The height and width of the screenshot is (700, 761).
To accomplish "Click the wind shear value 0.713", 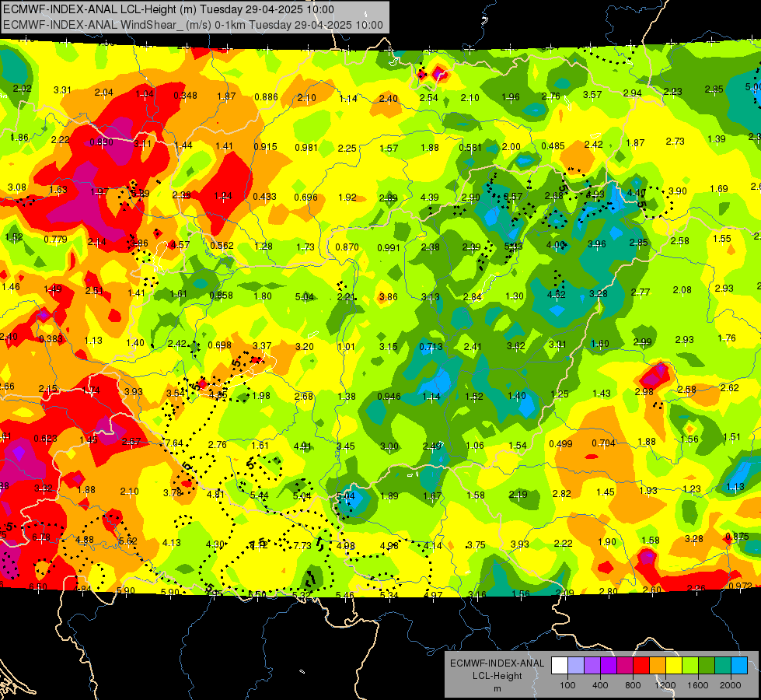I will [x=431, y=346].
